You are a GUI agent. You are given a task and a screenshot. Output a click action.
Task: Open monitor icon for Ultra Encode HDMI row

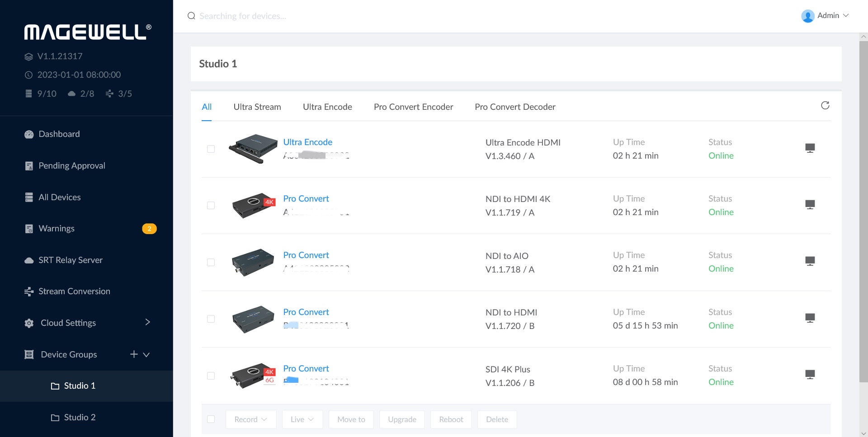810,148
